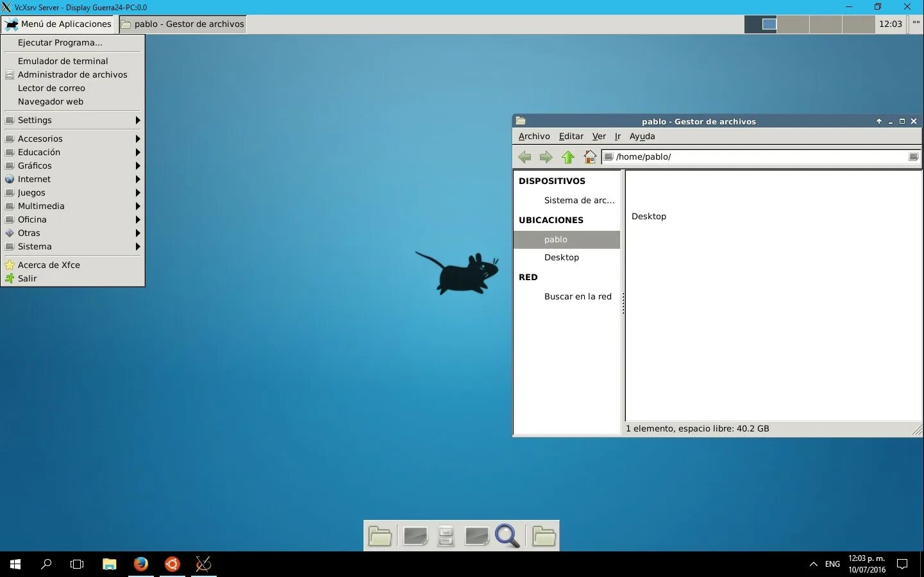Open the Administrador de archivos menu entry
Screen dimensions: 924x577
point(72,74)
